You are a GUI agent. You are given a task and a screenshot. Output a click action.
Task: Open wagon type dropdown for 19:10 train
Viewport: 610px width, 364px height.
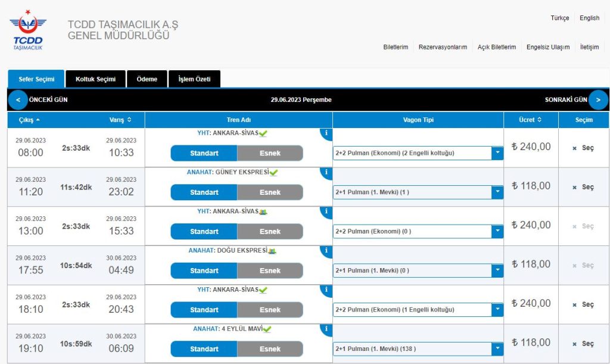[x=497, y=349]
